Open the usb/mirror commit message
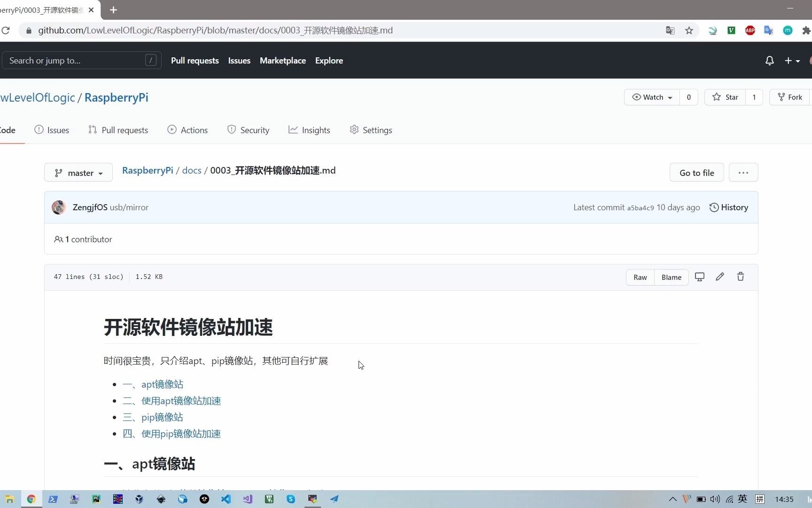Viewport: 812px width, 508px height. 129,207
